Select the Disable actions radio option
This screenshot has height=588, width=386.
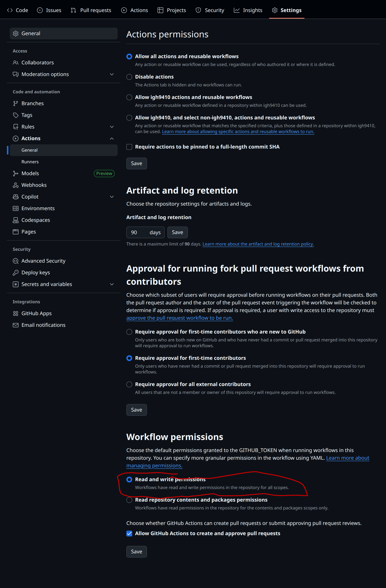(x=129, y=77)
